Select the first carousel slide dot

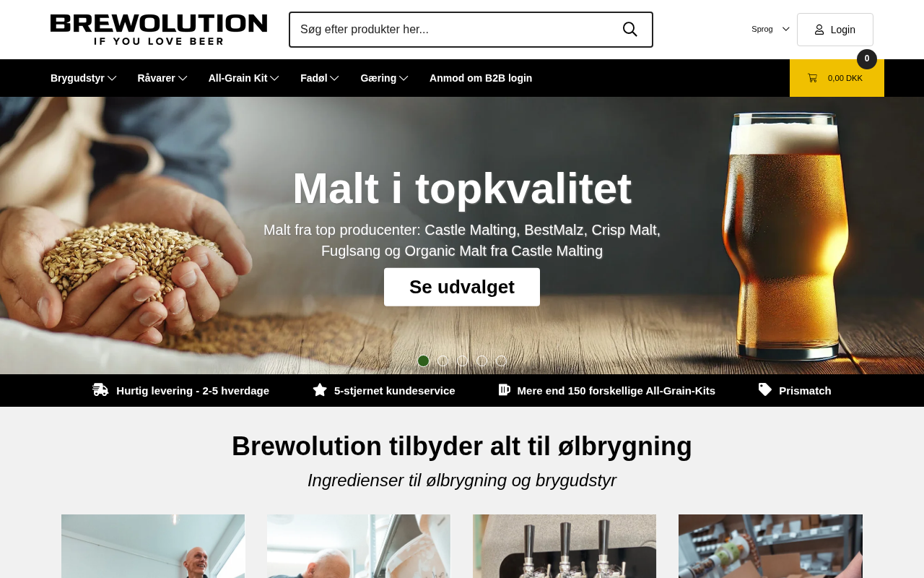pyautogui.click(x=424, y=361)
